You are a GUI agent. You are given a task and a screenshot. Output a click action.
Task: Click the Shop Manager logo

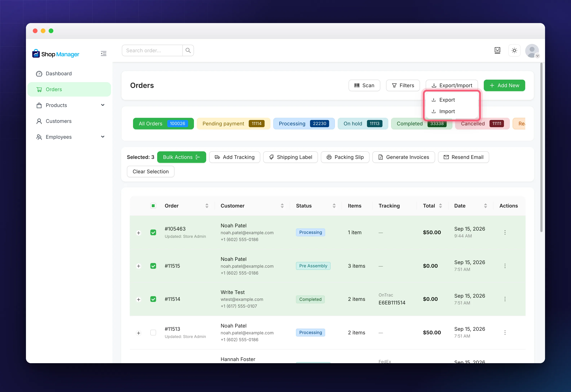pos(56,54)
